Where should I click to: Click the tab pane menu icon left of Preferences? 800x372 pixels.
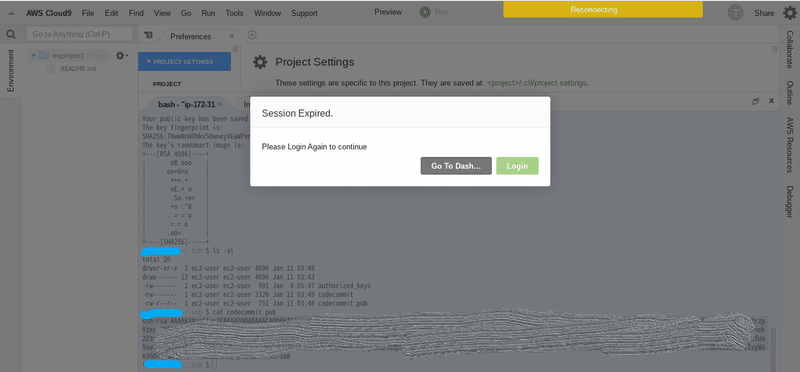point(148,35)
